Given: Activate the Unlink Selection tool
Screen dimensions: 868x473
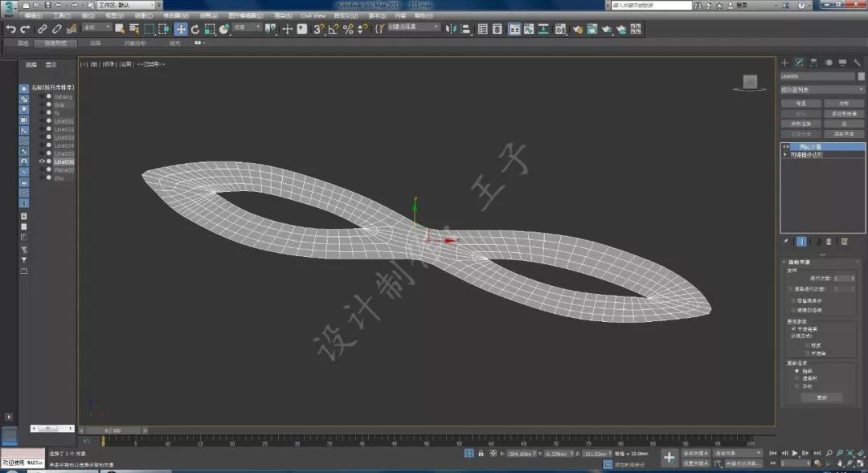Looking at the screenshot, I should 56,29.
